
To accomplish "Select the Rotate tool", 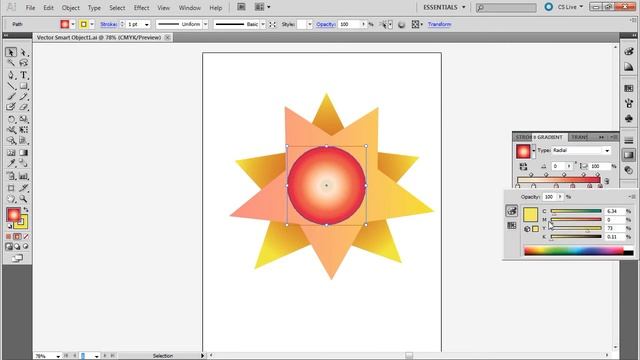I will click(11, 119).
